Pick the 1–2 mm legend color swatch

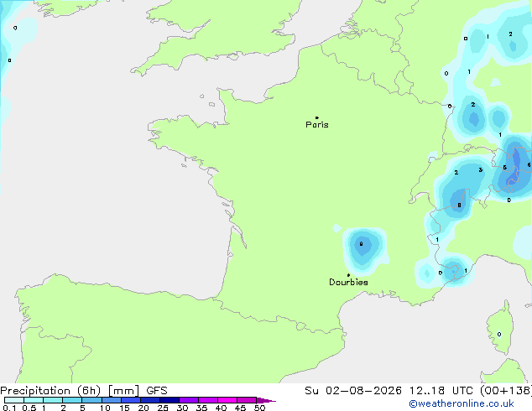click(x=53, y=400)
